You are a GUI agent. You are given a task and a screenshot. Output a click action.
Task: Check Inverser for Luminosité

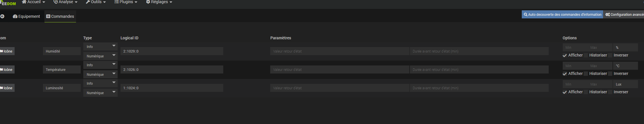point(610,92)
